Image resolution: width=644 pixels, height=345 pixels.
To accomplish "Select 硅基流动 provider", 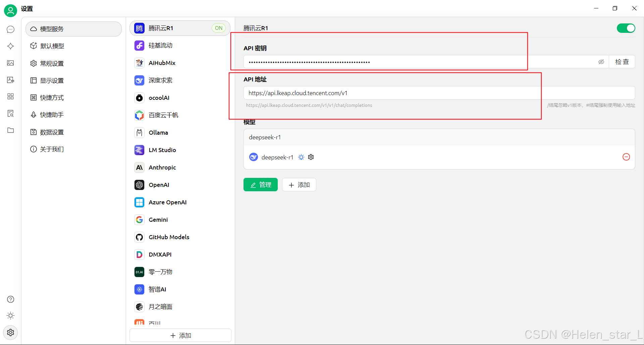I will (180, 46).
